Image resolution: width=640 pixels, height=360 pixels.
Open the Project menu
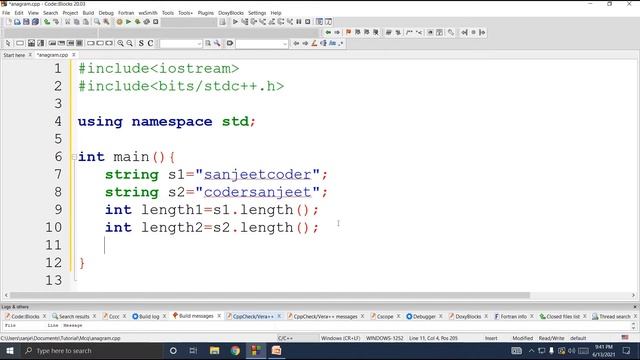tap(70, 13)
